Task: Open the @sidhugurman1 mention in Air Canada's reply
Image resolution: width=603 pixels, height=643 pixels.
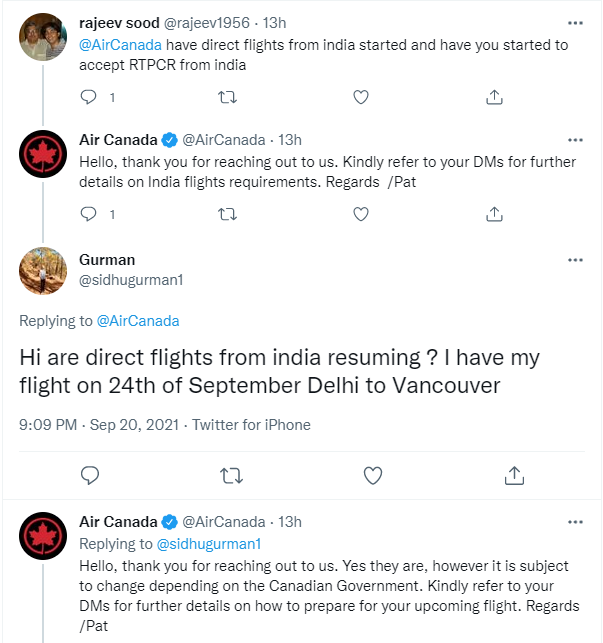Action: pyautogui.click(x=208, y=544)
